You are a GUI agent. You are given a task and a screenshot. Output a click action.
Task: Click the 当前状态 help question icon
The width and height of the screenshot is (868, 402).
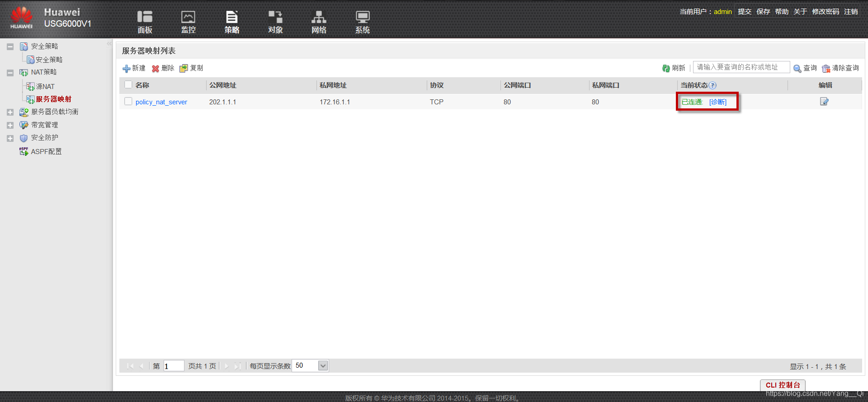coord(712,85)
